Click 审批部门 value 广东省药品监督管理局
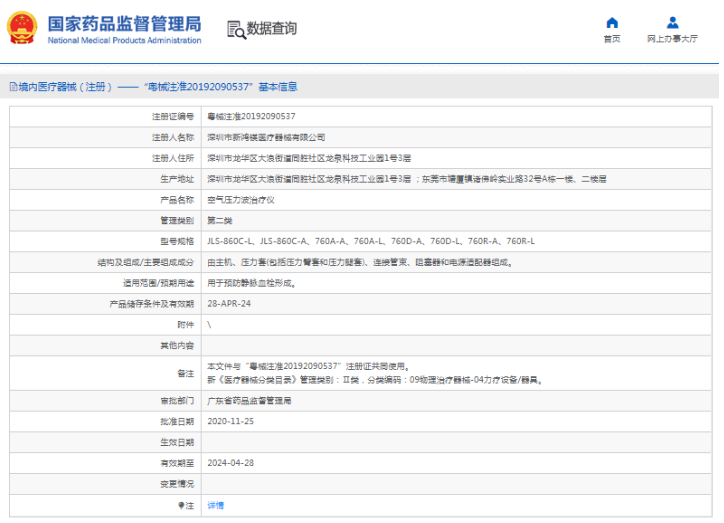Image resolution: width=724 pixels, height=523 pixels. tap(249, 401)
